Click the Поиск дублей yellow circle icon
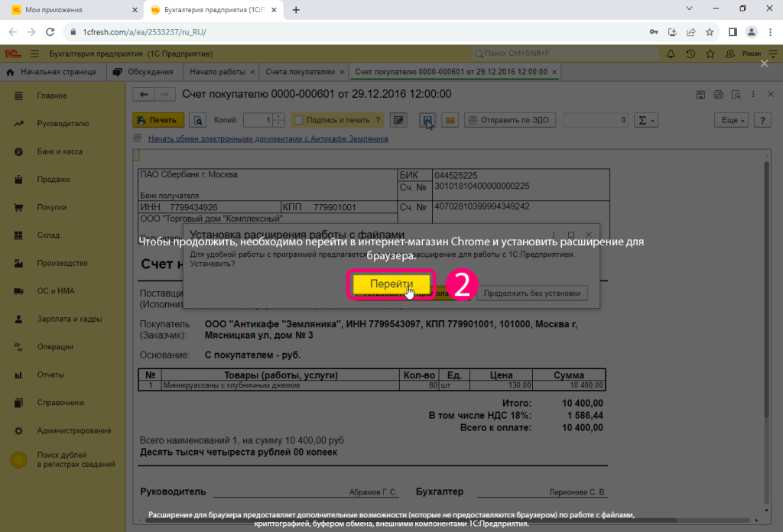 click(x=18, y=459)
